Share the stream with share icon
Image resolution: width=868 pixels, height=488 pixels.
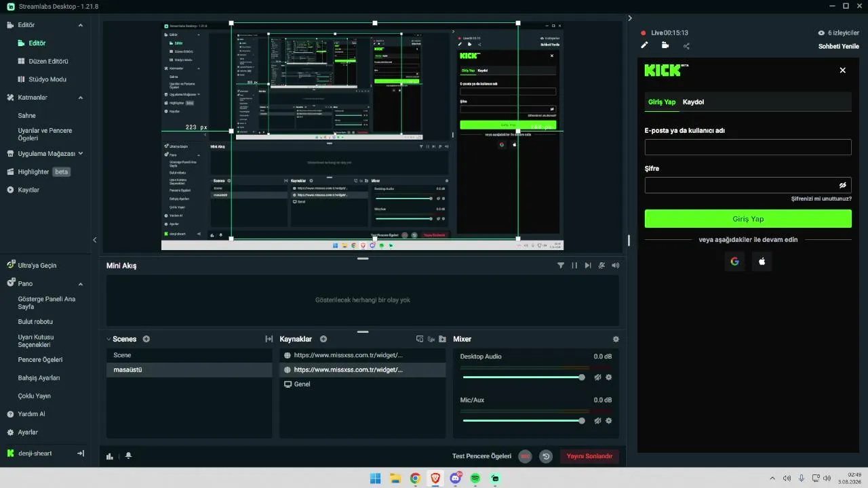point(686,46)
